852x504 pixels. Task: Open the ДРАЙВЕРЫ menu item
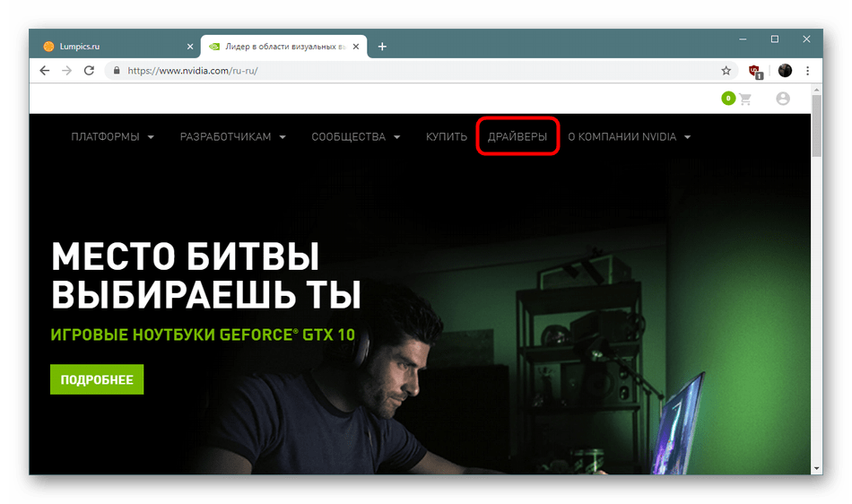517,137
